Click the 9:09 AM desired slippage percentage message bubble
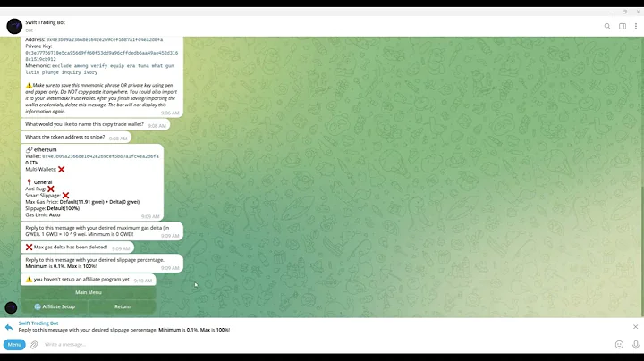 click(x=102, y=263)
